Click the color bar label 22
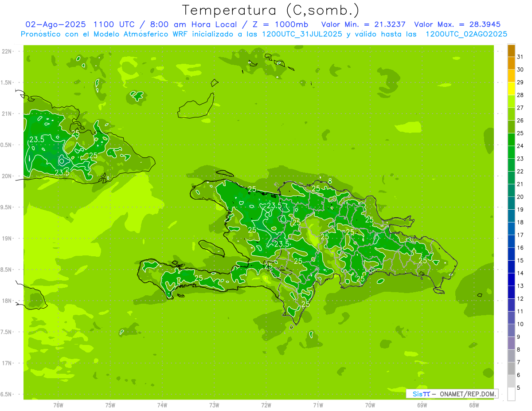 tap(520, 172)
